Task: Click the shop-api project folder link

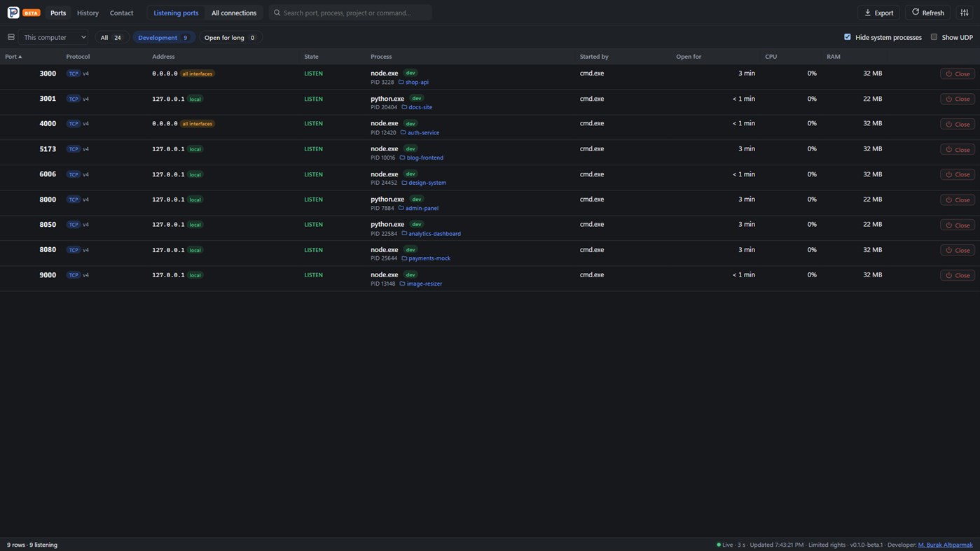Action: tap(413, 82)
